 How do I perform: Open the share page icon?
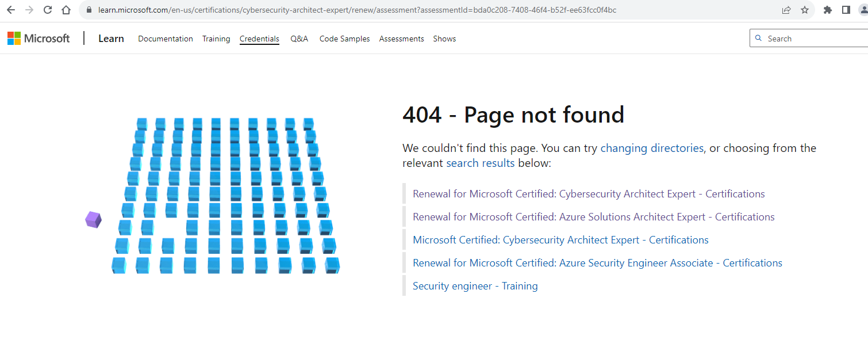click(x=786, y=9)
